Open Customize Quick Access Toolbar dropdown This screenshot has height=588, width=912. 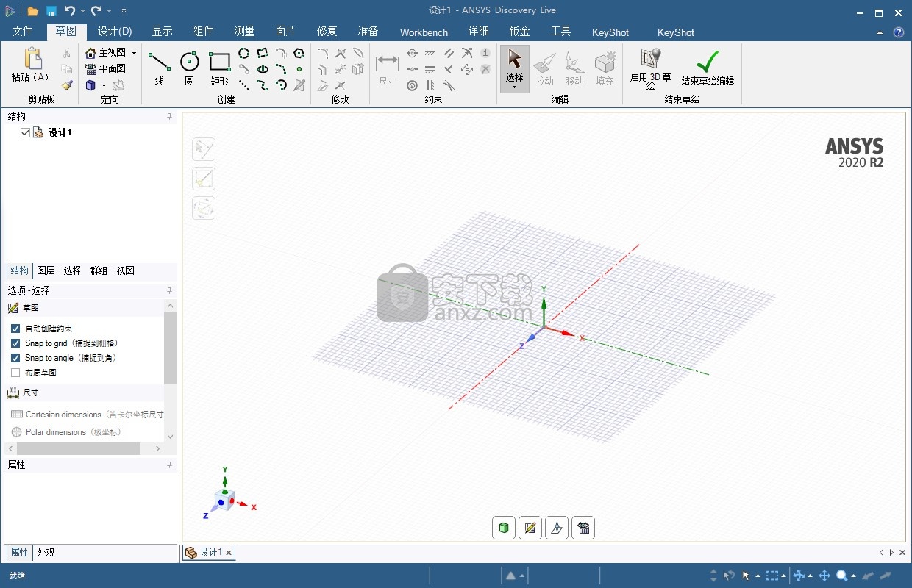(x=124, y=11)
